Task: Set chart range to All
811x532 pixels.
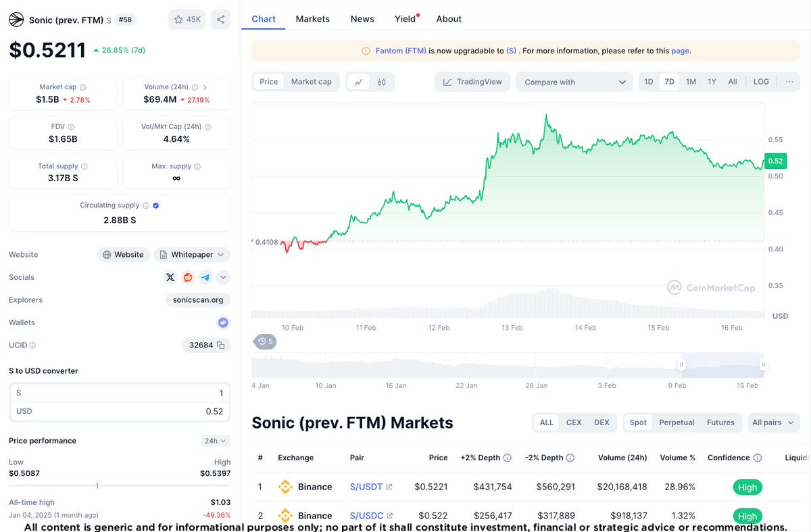Action: pos(733,82)
